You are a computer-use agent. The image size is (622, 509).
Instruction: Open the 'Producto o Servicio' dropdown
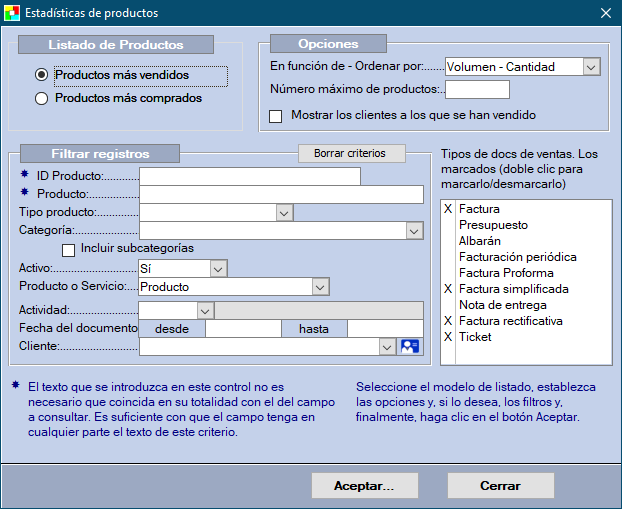point(320,287)
